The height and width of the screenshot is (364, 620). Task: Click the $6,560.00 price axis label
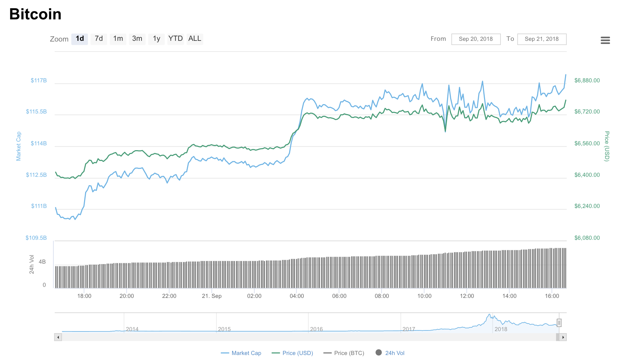[587, 144]
